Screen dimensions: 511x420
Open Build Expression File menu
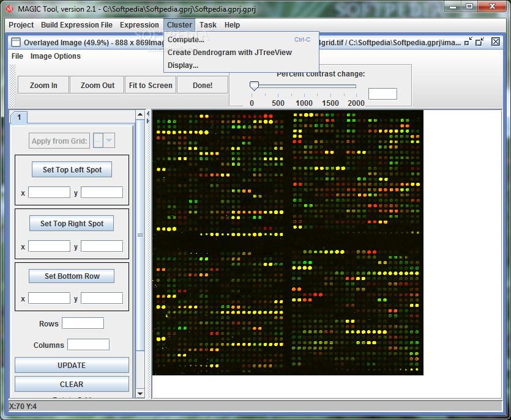click(76, 25)
